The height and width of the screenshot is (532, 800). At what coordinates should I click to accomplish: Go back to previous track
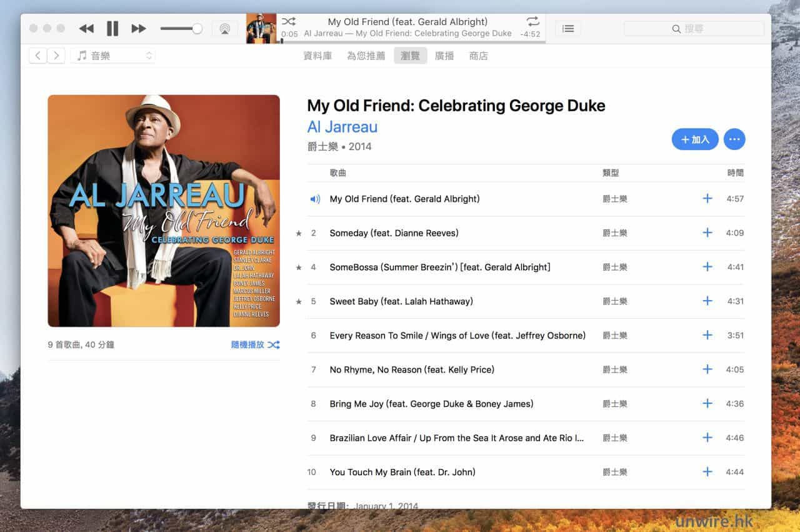coord(86,29)
